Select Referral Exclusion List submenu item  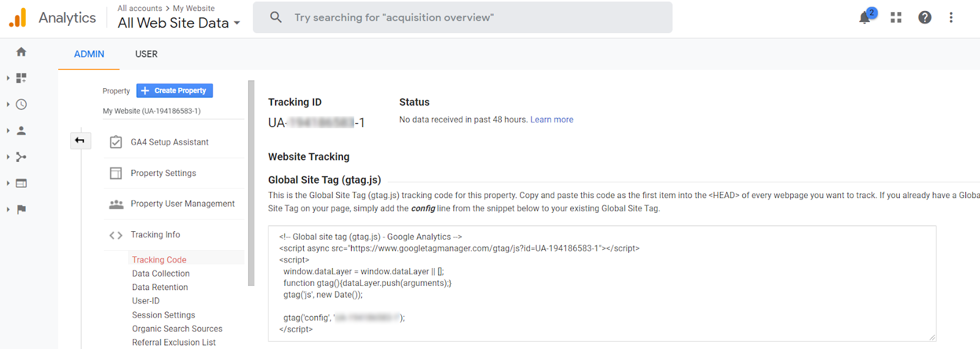[x=174, y=342]
